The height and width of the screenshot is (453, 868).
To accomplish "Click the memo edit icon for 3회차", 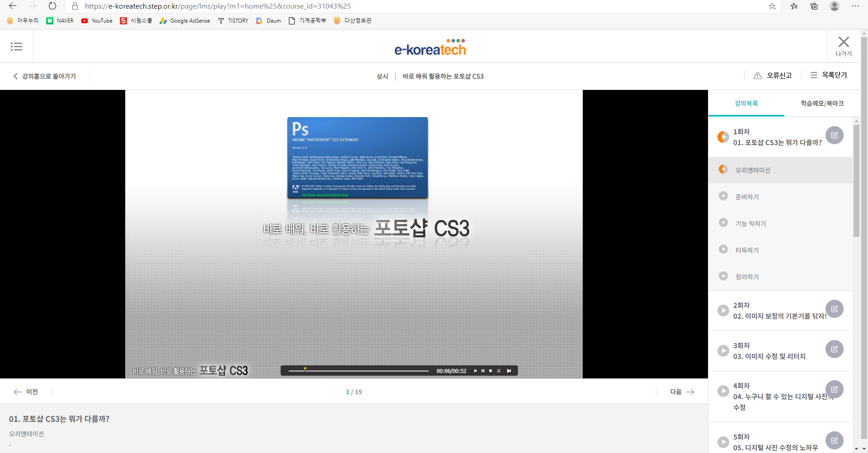I will 835,349.
